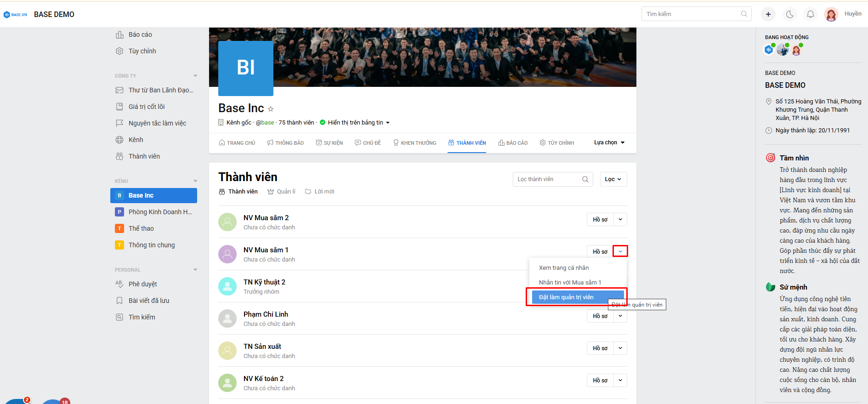868x404 pixels.
Task: Focus the Lọc thành viên filter field
Action: [553, 179]
